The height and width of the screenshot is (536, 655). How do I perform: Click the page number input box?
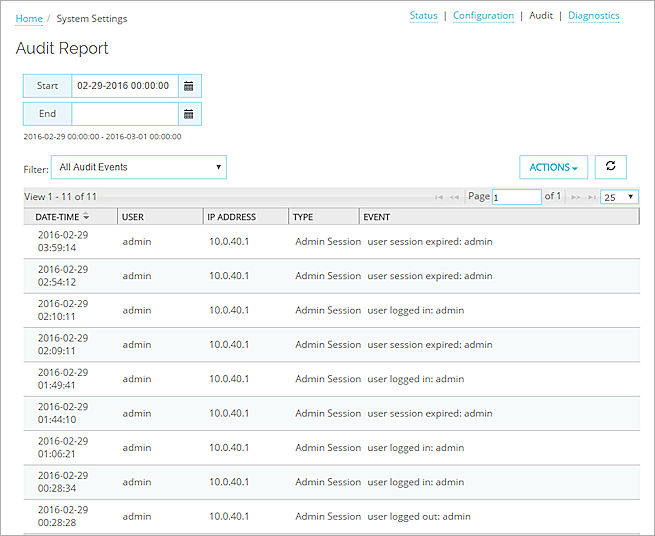click(516, 197)
